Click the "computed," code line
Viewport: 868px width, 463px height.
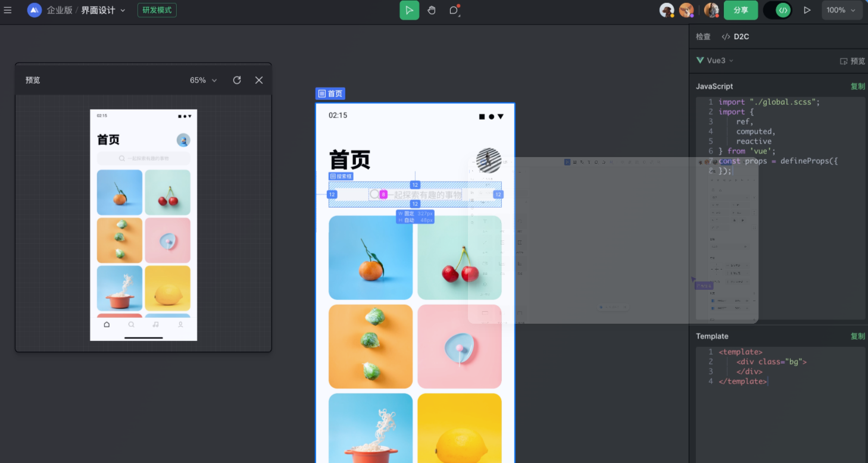click(x=756, y=132)
